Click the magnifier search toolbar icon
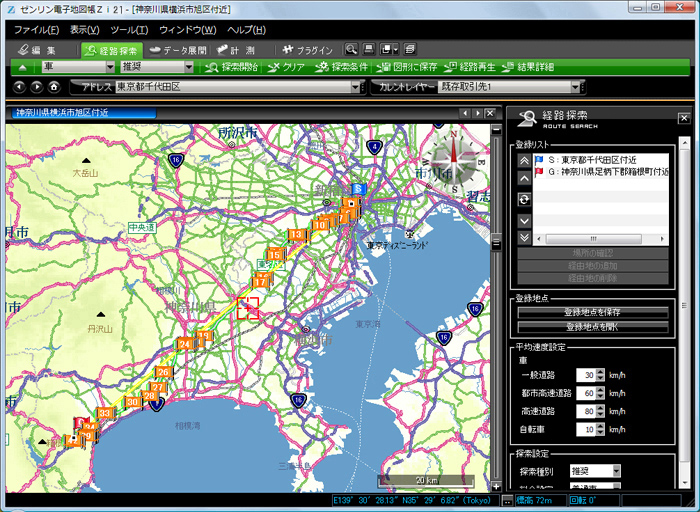This screenshot has height=512, width=700. [351, 49]
